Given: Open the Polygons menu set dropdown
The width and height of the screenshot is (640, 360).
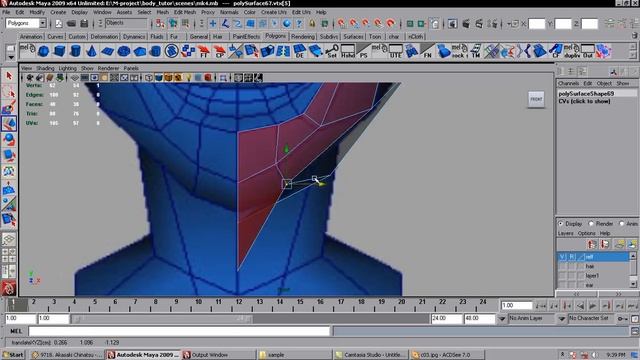Looking at the screenshot, I should click(x=42, y=23).
